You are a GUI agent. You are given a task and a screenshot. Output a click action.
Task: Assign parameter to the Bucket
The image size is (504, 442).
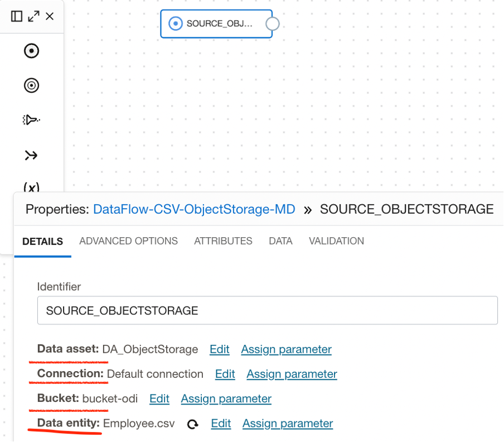pyautogui.click(x=226, y=398)
